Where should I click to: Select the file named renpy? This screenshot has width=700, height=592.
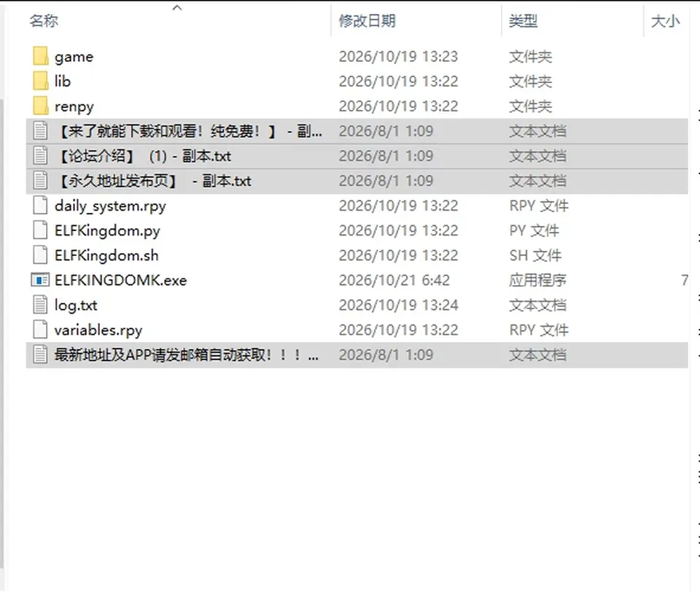(74, 106)
